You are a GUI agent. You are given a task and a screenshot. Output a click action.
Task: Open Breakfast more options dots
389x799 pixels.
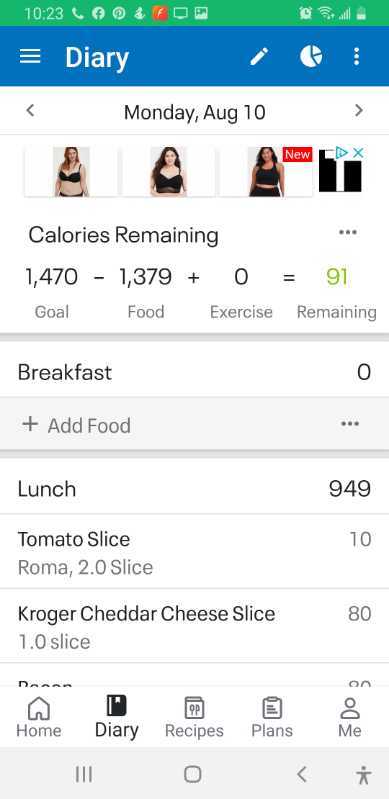coord(350,424)
